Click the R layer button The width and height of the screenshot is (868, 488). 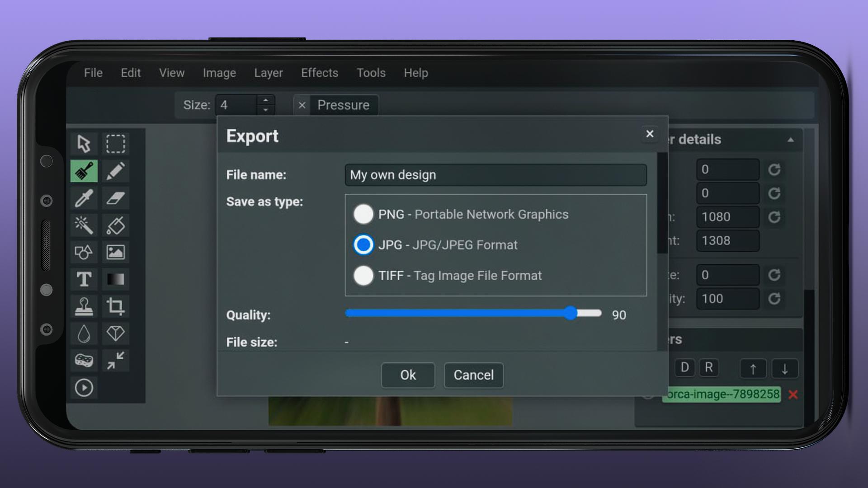click(709, 368)
